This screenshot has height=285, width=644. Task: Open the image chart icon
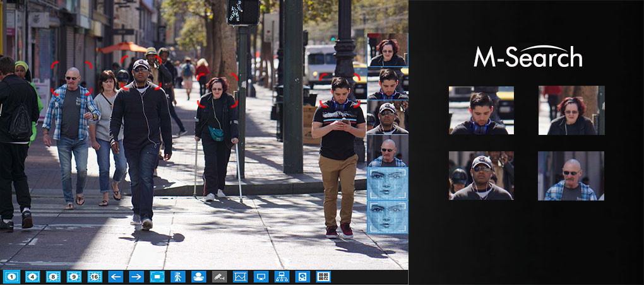point(240,276)
